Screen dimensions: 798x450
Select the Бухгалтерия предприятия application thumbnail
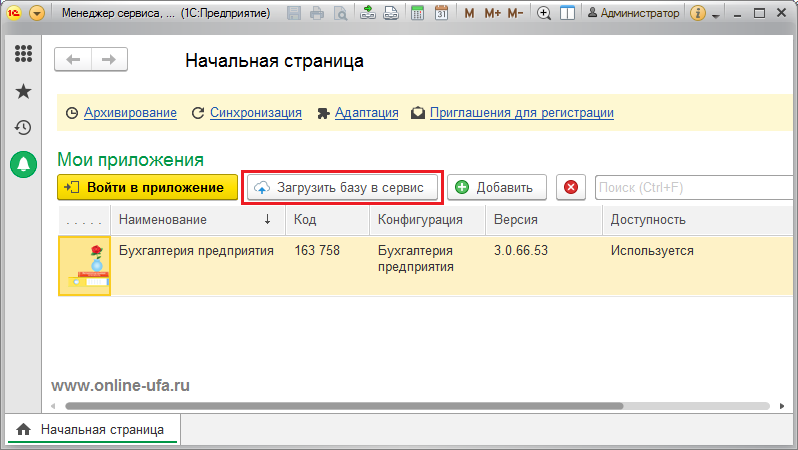tap(84, 266)
